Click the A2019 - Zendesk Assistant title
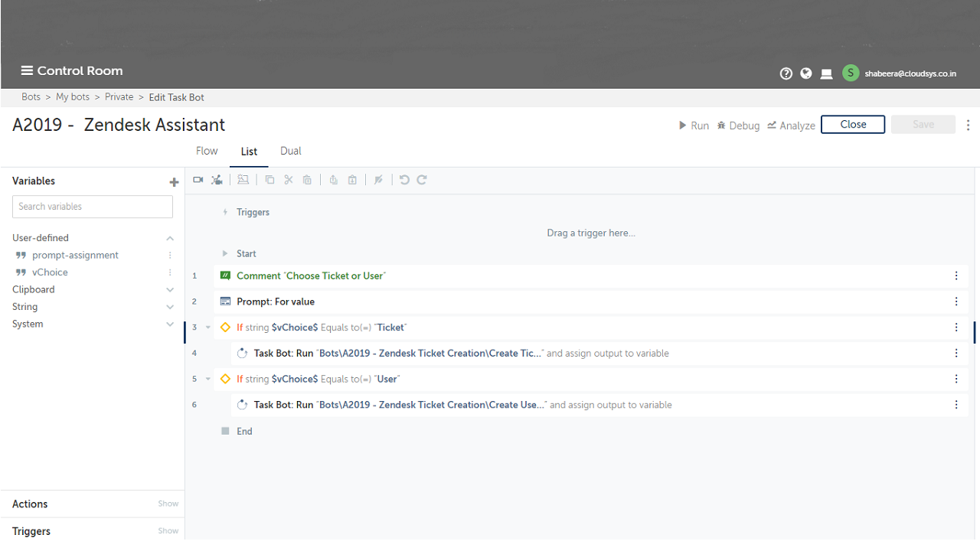 [x=119, y=125]
